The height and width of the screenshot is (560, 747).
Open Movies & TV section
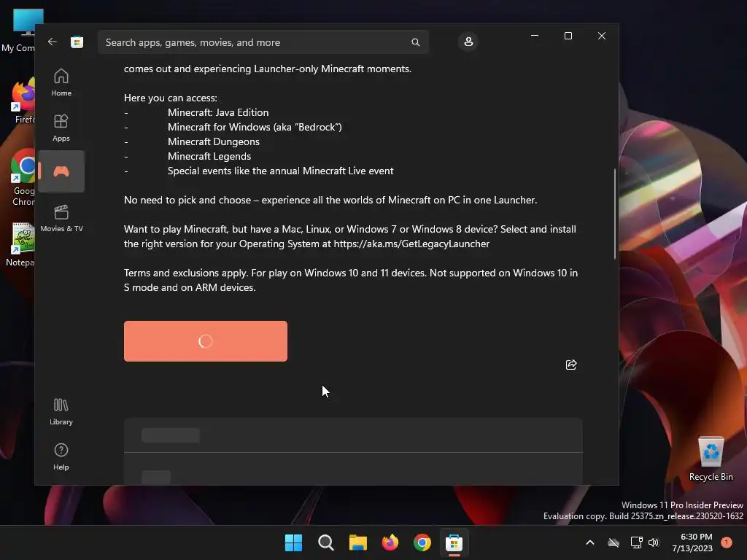(61, 218)
